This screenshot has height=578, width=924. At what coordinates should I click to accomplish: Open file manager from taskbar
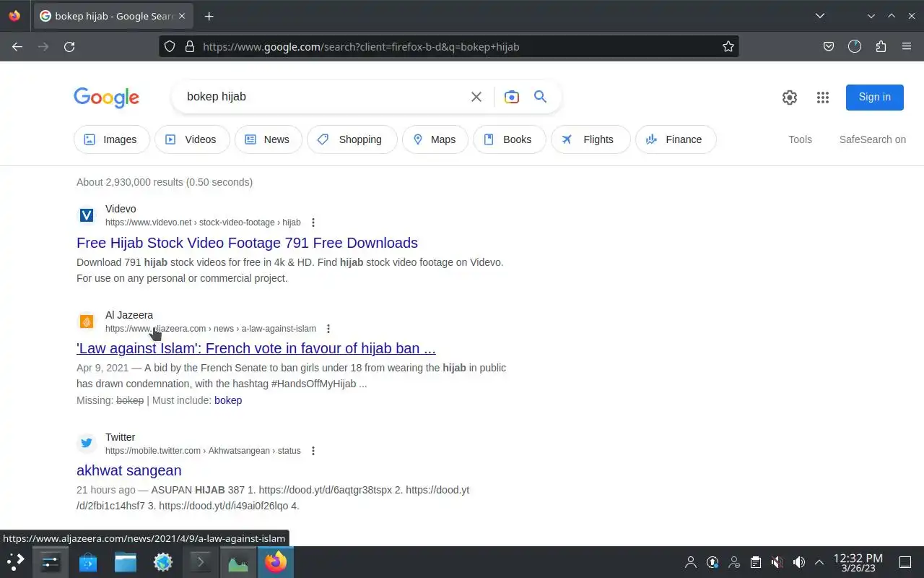(x=126, y=562)
